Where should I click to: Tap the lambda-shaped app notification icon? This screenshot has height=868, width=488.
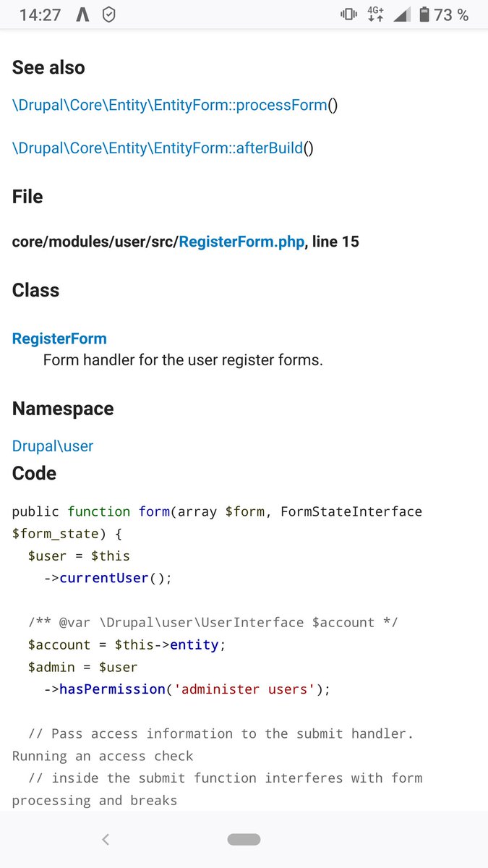[82, 14]
